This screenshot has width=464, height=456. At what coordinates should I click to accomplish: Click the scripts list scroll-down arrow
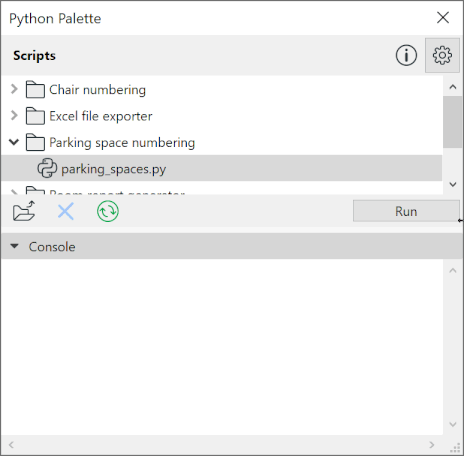[x=453, y=184]
